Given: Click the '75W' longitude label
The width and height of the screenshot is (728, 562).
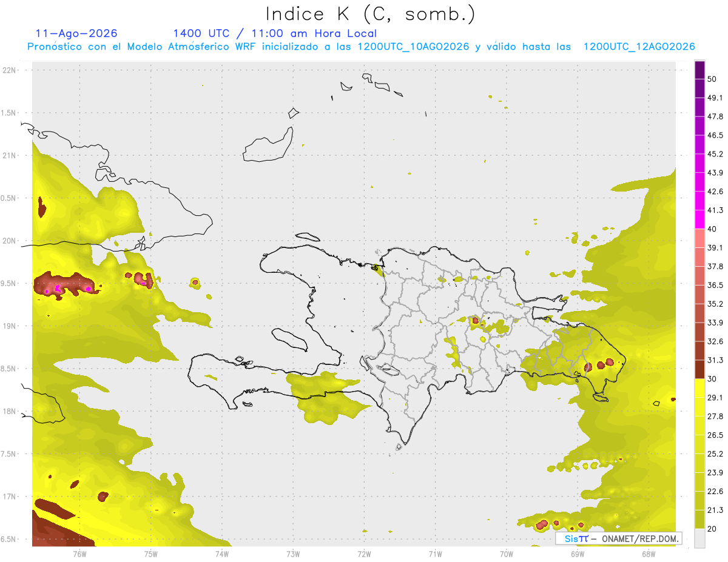Looking at the screenshot, I should pyautogui.click(x=151, y=554).
